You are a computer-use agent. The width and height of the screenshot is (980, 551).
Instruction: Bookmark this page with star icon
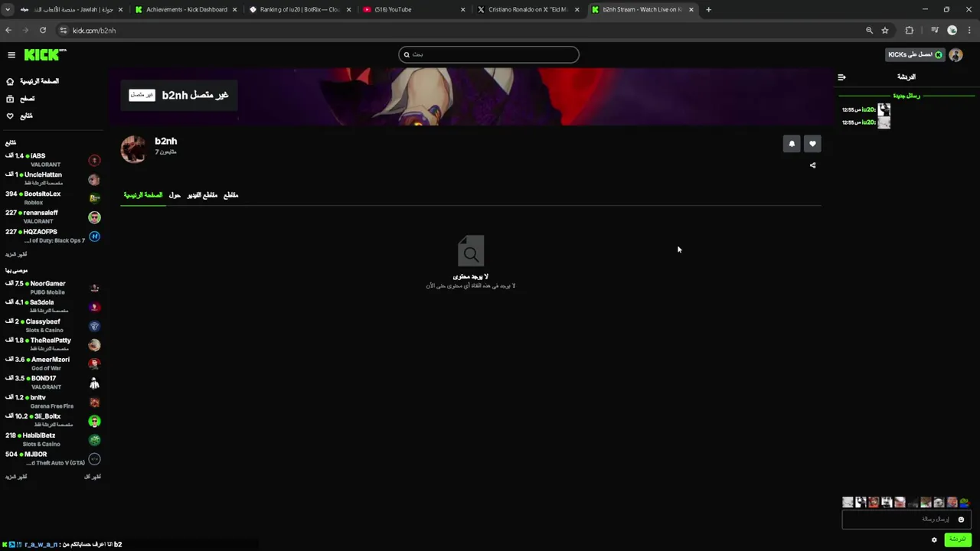coord(885,31)
